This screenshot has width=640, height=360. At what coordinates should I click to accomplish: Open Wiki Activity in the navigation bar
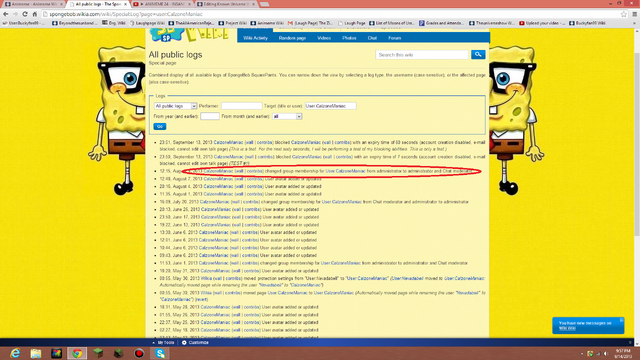255,38
